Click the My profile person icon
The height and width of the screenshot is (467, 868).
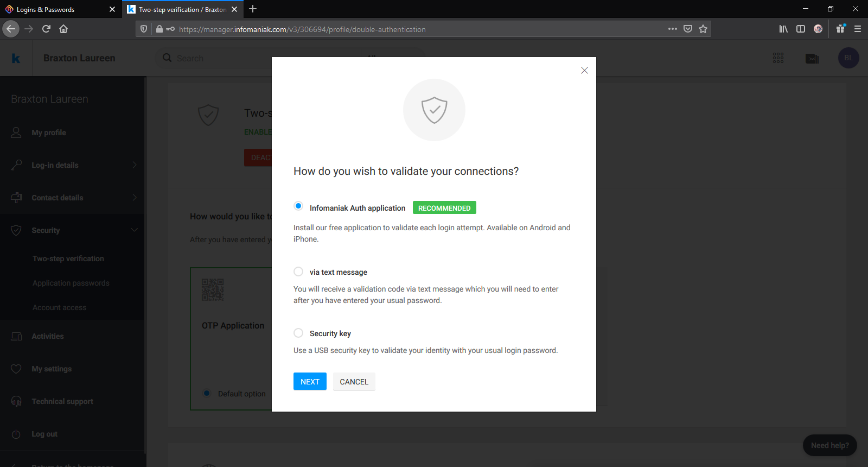coord(16,132)
